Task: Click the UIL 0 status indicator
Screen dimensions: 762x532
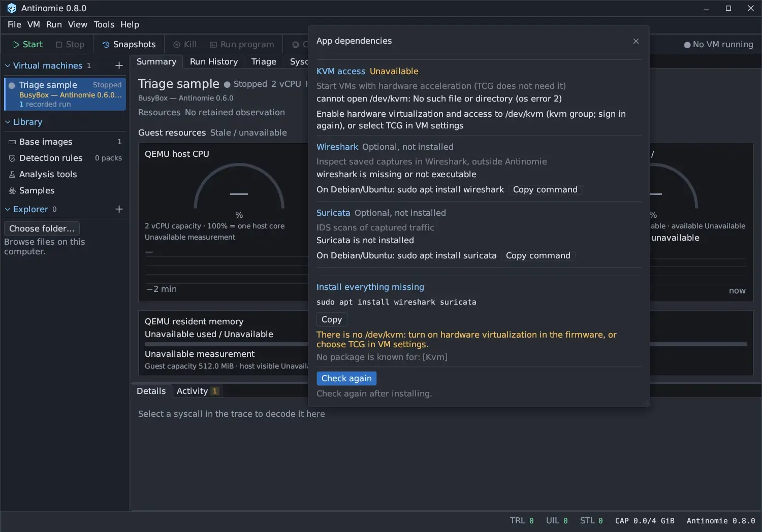Action: coord(557,521)
